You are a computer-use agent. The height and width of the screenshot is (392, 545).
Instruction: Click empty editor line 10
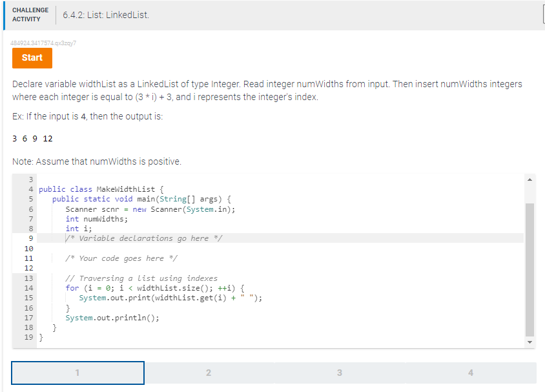click(280, 249)
